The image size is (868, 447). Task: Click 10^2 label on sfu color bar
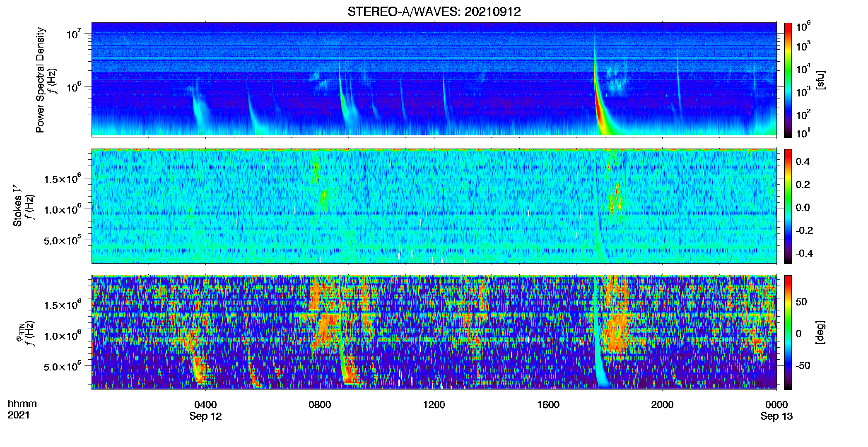803,114
